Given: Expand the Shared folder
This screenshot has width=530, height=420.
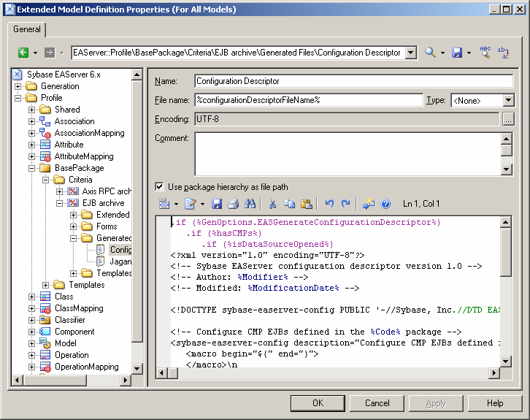Looking at the screenshot, I should (32, 110).
